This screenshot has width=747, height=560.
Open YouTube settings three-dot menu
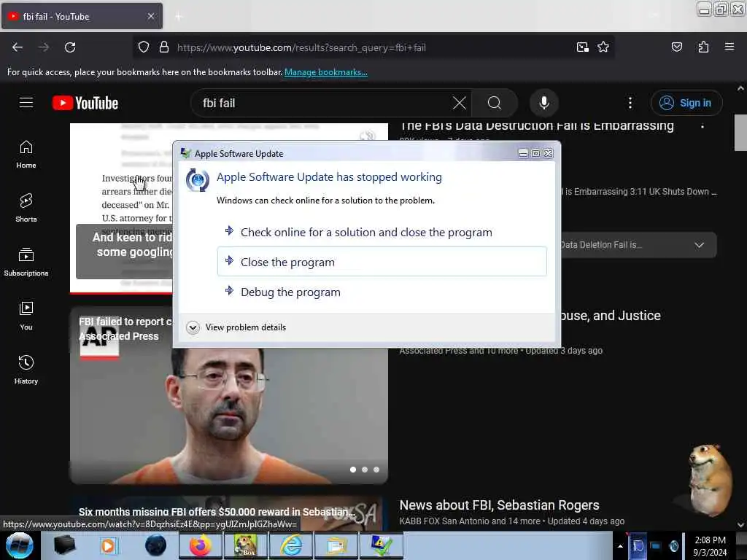(630, 103)
